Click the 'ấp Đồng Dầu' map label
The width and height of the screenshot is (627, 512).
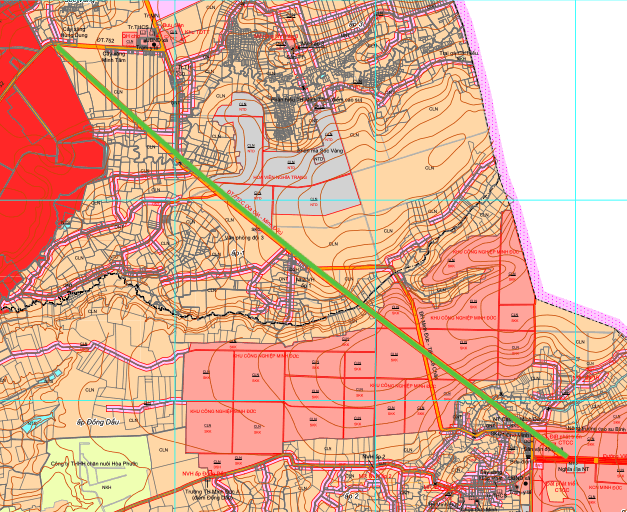[98, 422]
